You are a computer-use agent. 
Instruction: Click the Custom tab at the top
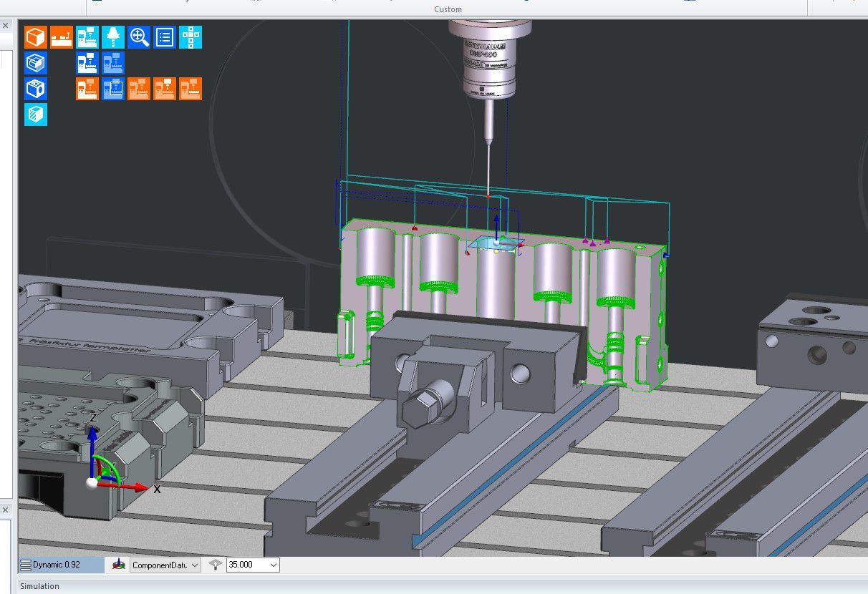click(x=447, y=9)
